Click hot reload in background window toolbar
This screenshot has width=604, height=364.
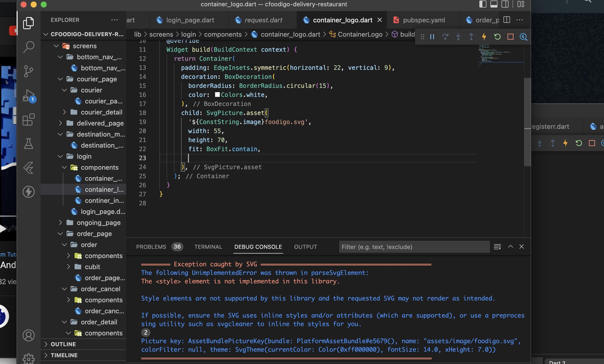pos(565,143)
